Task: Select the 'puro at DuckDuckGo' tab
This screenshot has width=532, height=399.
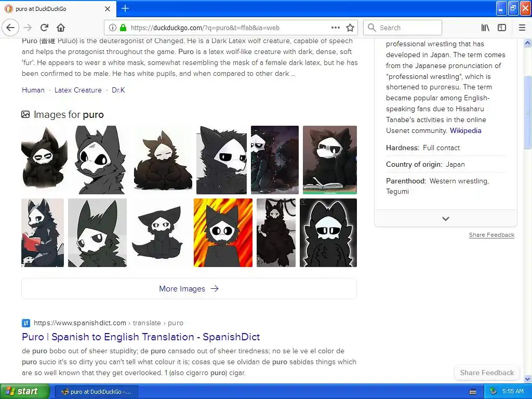Action: tap(58, 9)
